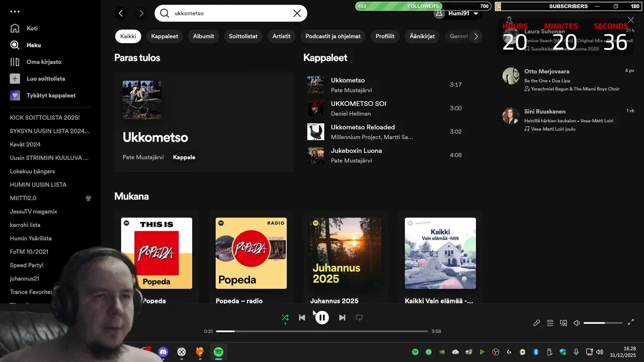Open connect to a device

click(x=563, y=323)
